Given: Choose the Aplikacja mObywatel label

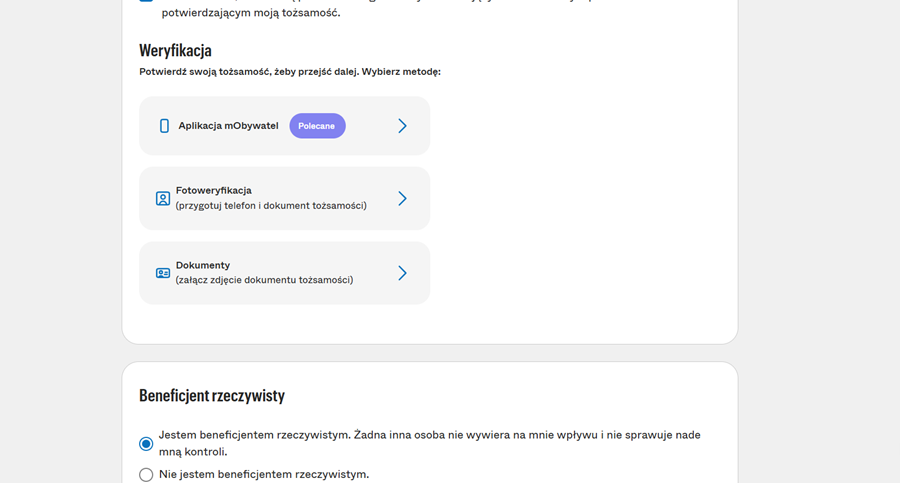Looking at the screenshot, I should click(x=228, y=126).
